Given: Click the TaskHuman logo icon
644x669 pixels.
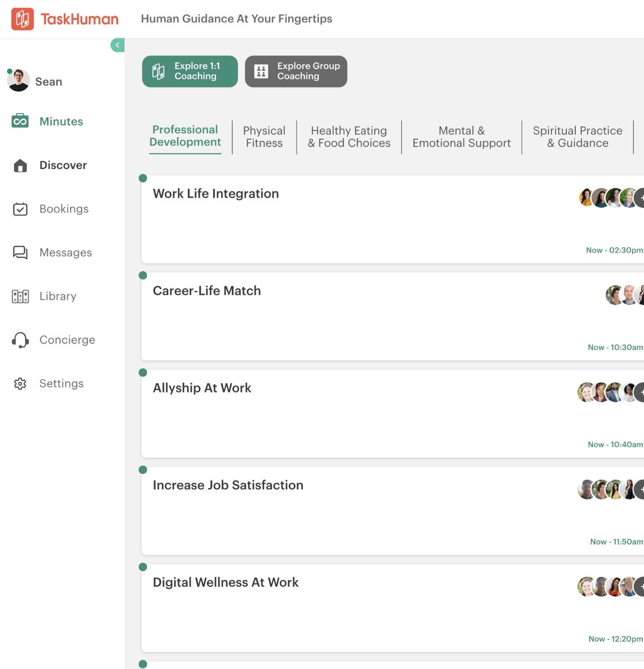Looking at the screenshot, I should click(x=22, y=19).
